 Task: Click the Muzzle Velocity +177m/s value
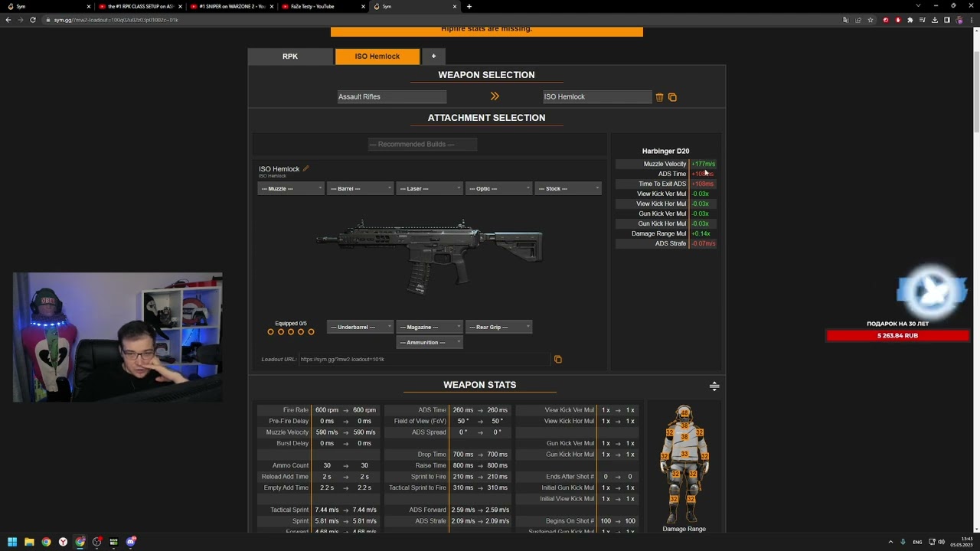[x=703, y=164]
